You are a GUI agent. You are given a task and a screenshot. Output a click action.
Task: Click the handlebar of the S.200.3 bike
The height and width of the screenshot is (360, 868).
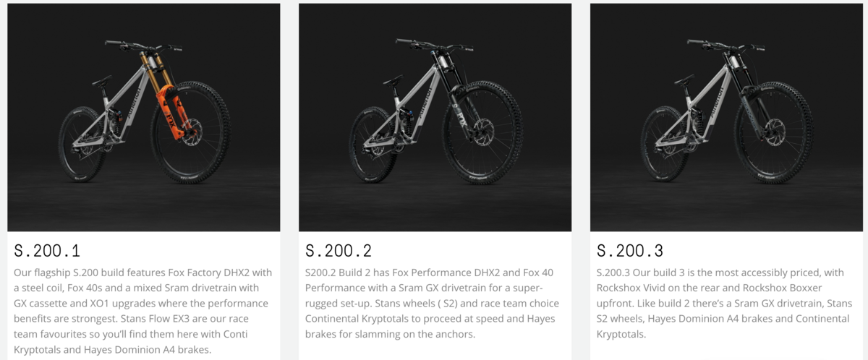click(723, 45)
